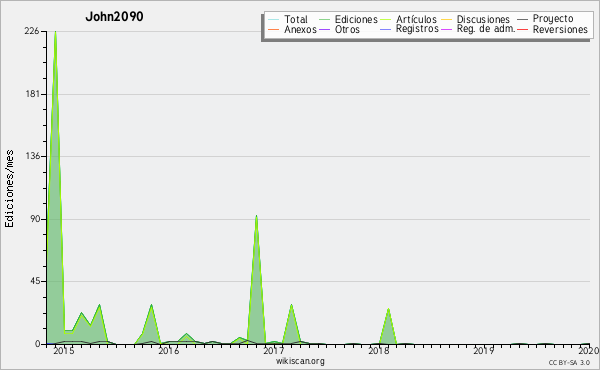Click the Otros legend label
Viewport: 600px width, 370px height.
pos(347,29)
